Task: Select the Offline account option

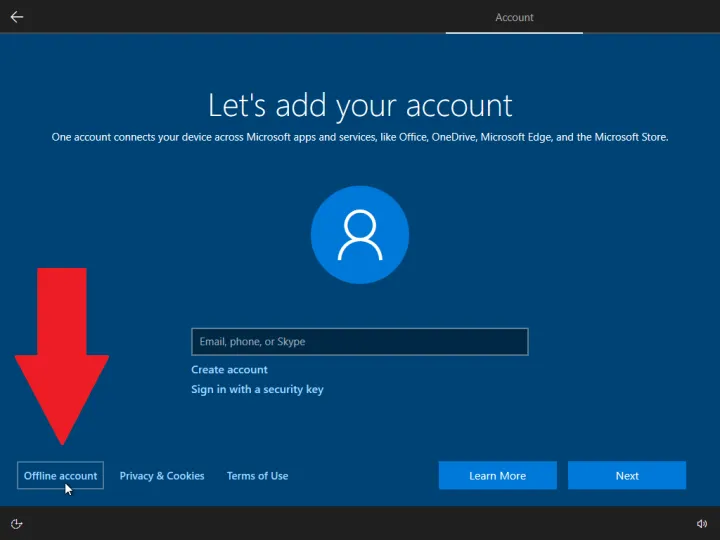Action: [60, 476]
